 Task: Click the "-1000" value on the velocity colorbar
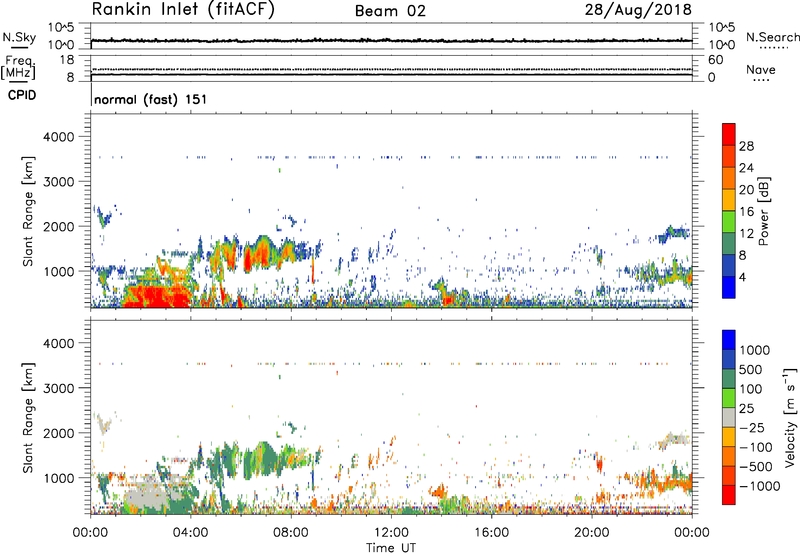pos(759,486)
